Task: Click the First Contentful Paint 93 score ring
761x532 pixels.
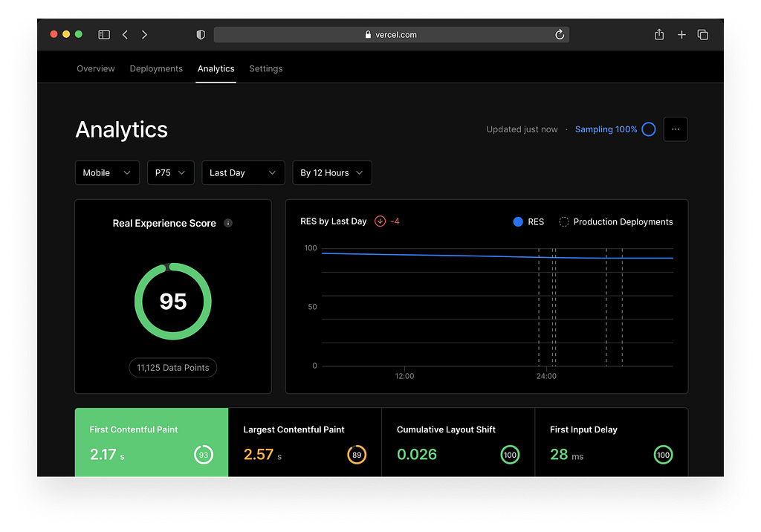Action: pos(204,455)
